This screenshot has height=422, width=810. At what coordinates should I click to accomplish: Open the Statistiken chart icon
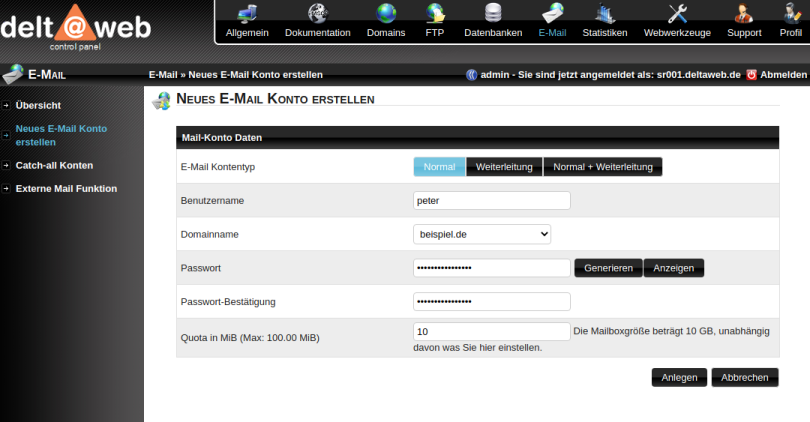coord(604,14)
